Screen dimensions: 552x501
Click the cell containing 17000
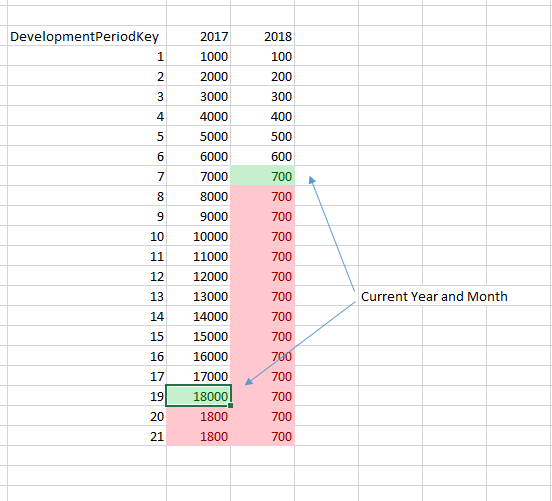click(x=199, y=376)
